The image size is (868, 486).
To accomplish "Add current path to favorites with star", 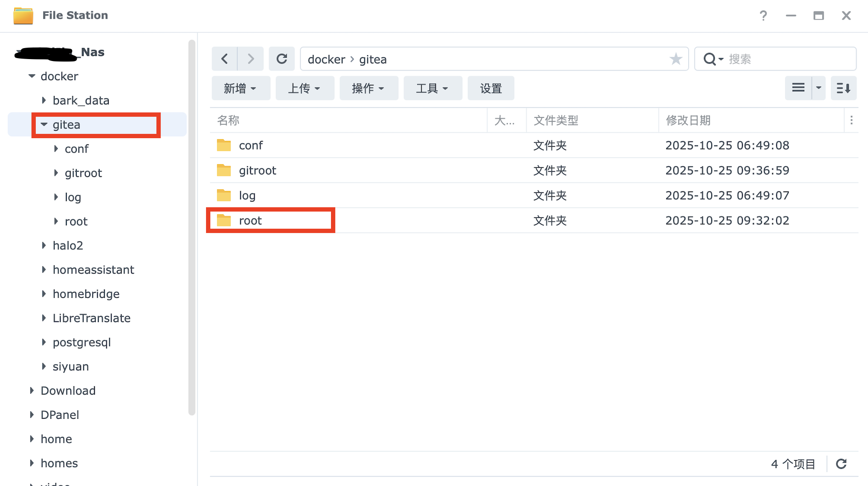I will 675,59.
